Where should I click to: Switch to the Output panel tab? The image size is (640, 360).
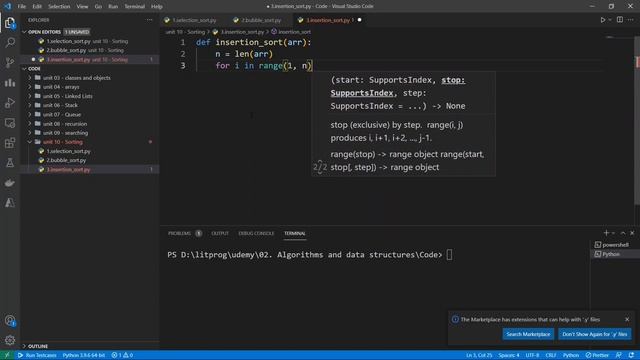point(220,233)
